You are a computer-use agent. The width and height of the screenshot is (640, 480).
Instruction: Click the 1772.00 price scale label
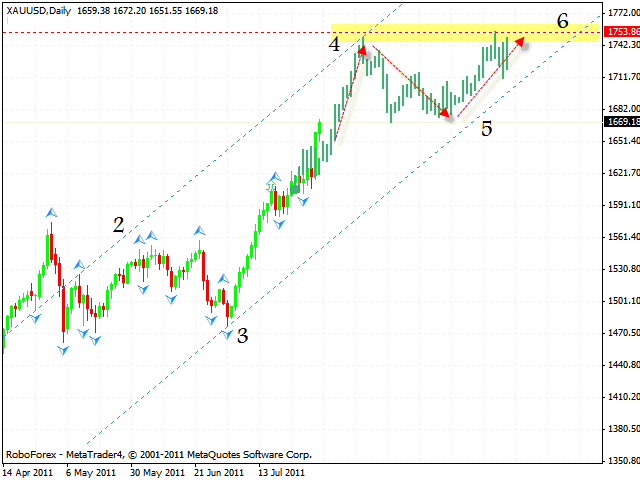622,14
